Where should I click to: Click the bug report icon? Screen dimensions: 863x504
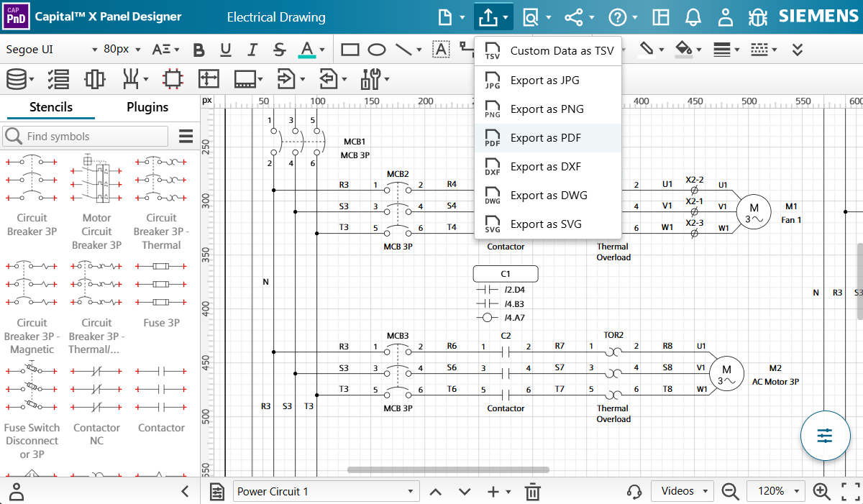pyautogui.click(x=758, y=17)
